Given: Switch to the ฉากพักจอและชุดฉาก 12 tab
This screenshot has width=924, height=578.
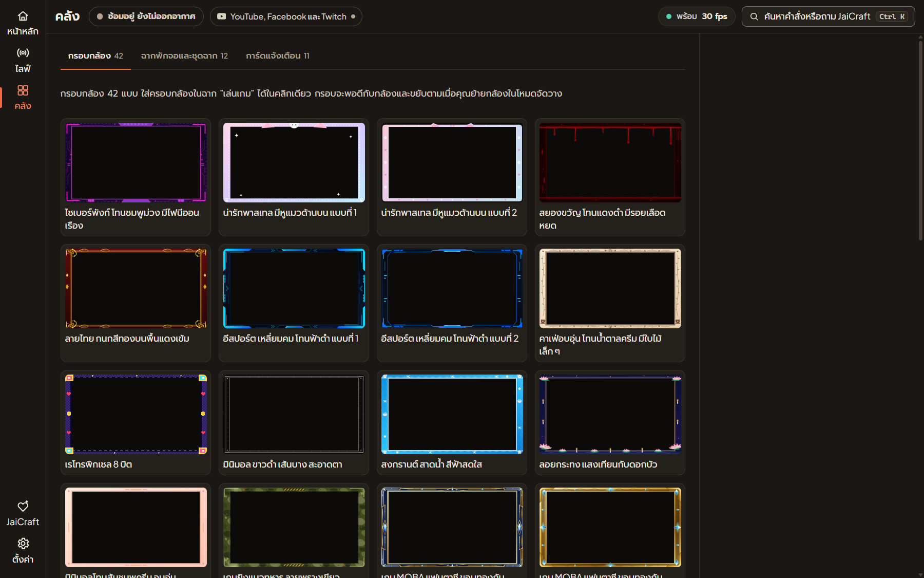Looking at the screenshot, I should [184, 56].
